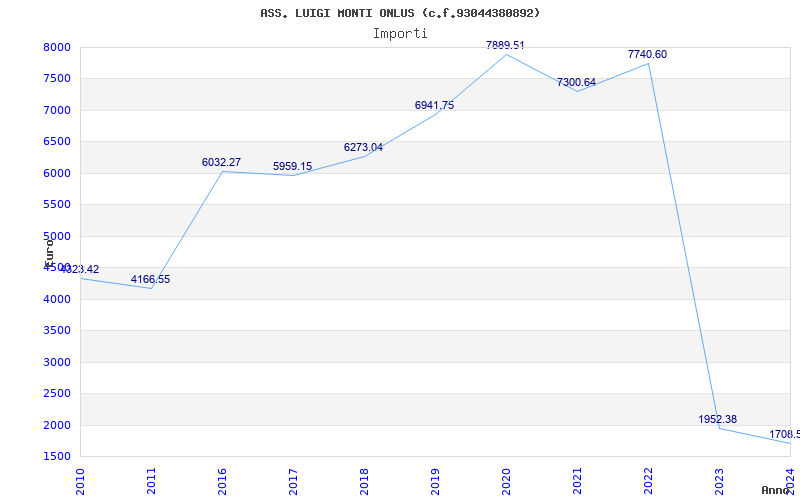Click the 1500 y-axis tick label
Screen dimensions: 800x500
(x=57, y=456)
